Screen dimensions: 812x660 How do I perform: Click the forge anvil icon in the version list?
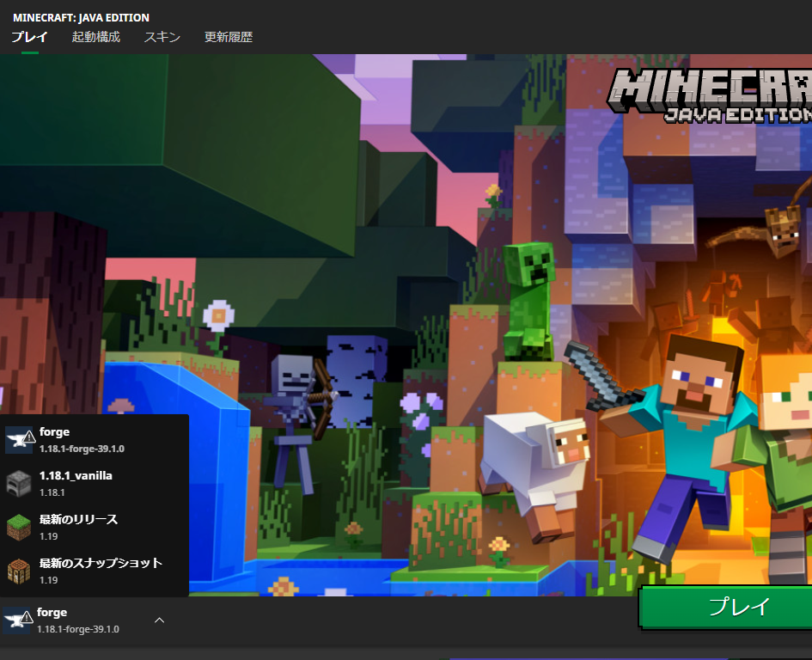20,438
